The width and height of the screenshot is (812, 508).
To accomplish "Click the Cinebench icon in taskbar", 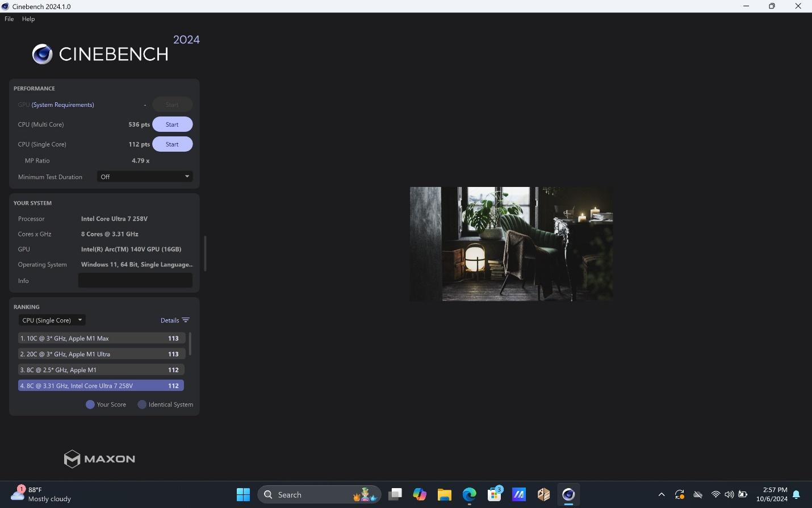I will tap(568, 495).
